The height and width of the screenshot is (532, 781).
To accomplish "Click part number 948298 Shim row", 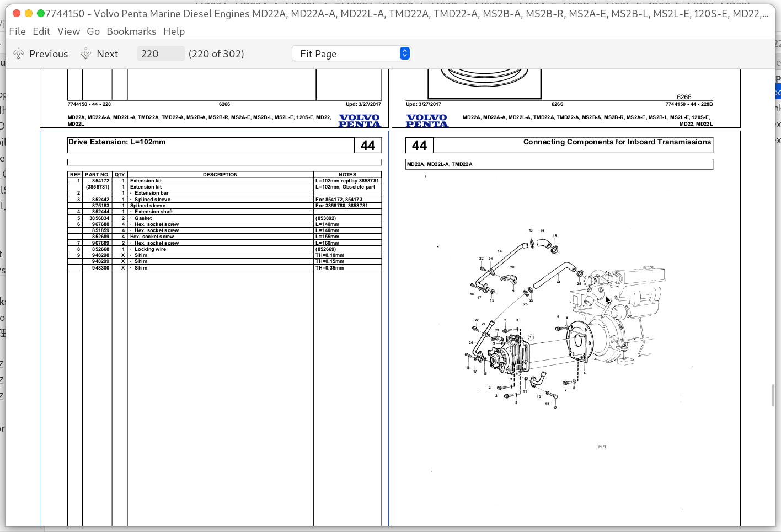I will [224, 255].
